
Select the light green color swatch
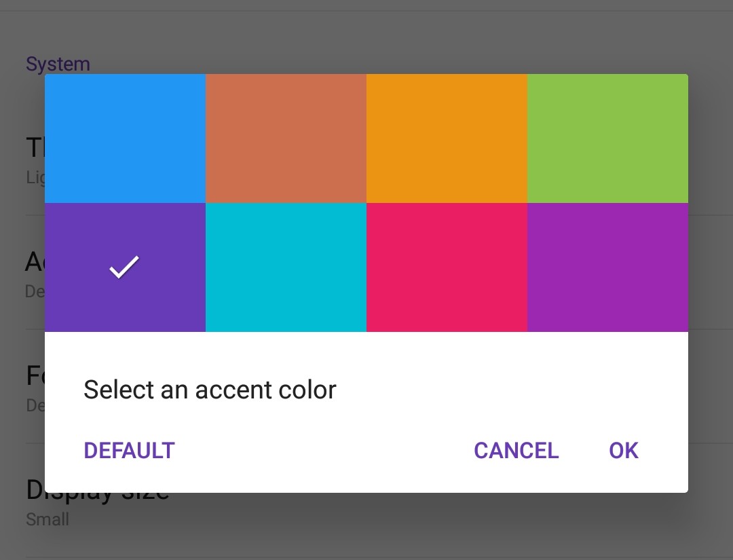(x=607, y=138)
